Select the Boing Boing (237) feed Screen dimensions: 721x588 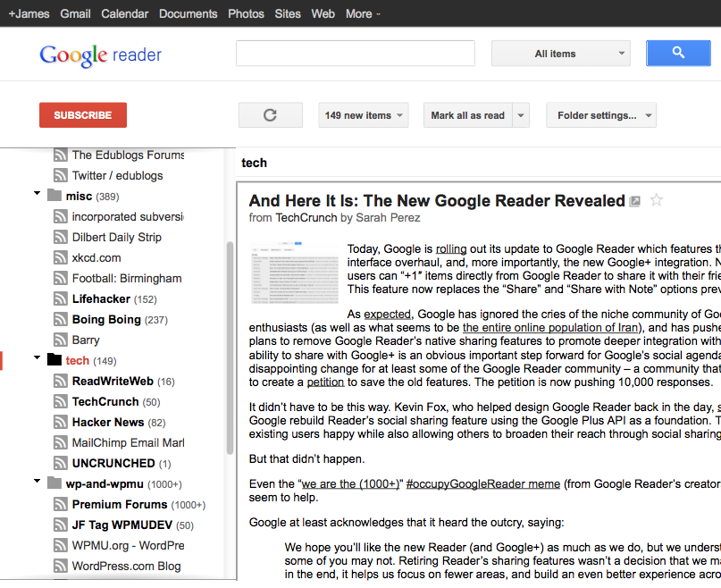point(120,319)
